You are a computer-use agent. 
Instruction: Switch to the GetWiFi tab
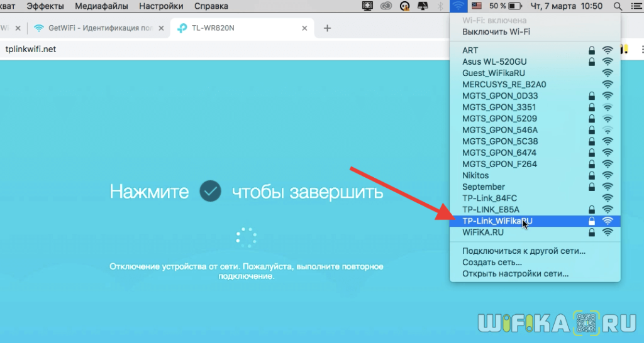(94, 28)
